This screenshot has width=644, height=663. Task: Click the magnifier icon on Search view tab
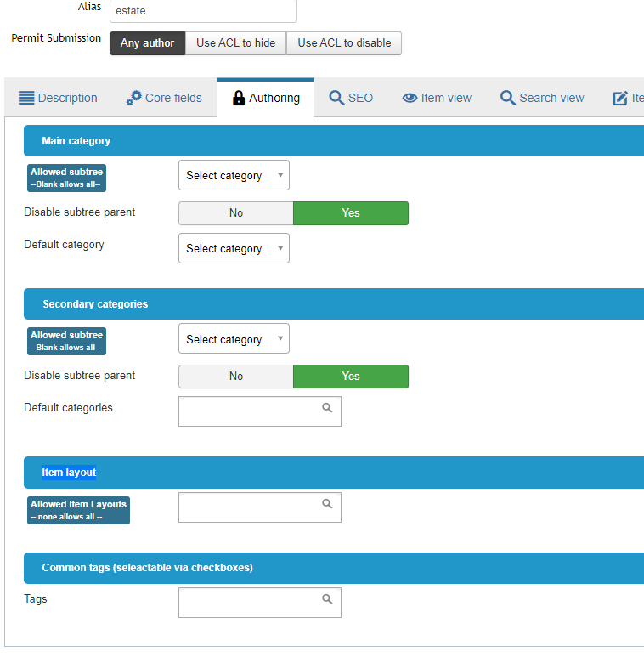[x=508, y=98]
